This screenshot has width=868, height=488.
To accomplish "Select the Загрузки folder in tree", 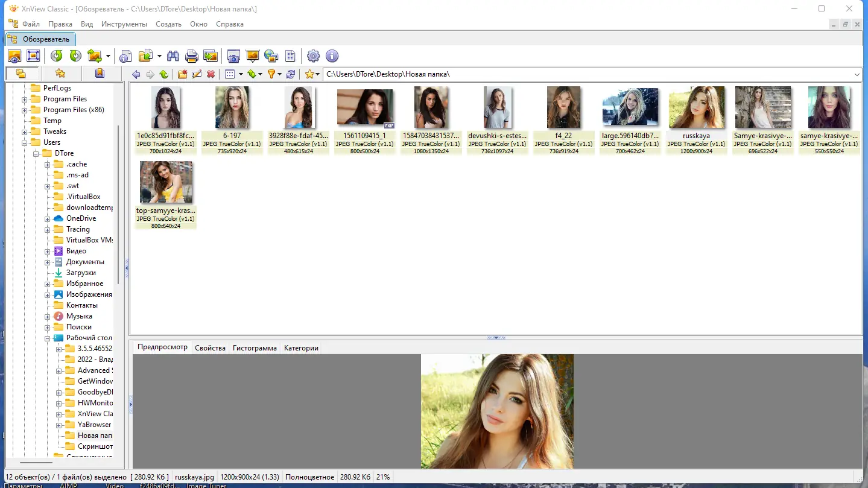I will (81, 273).
